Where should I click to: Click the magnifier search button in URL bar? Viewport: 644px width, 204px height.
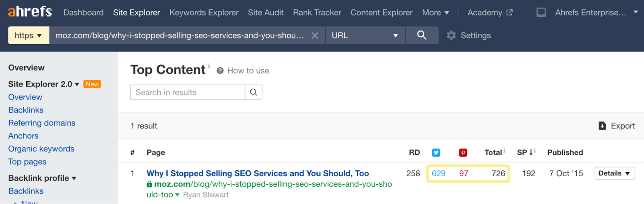421,35
